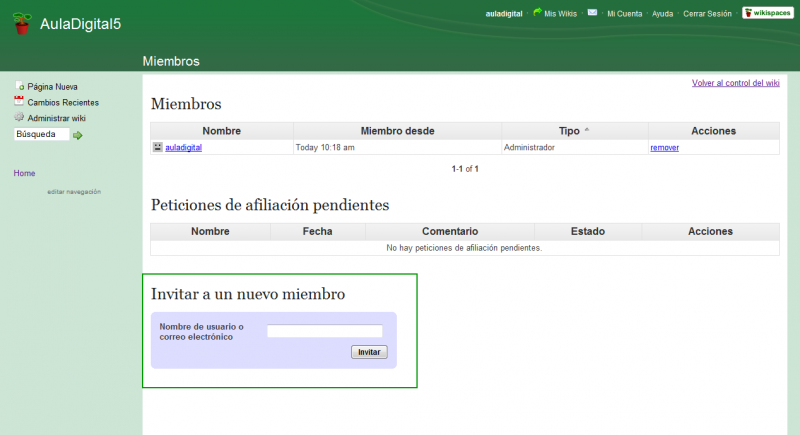This screenshot has height=435, width=800.
Task: Click remover for auladigital
Action: pyautogui.click(x=664, y=147)
